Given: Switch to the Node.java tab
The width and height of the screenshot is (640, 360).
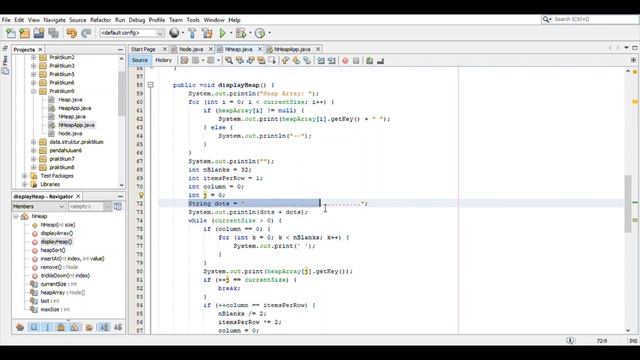Looking at the screenshot, I should pyautogui.click(x=191, y=49).
